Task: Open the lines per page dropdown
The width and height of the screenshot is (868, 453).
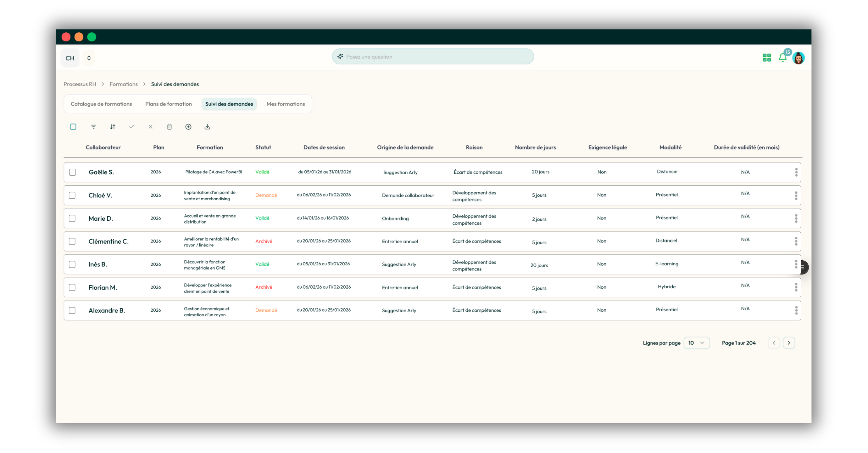Action: [x=697, y=343]
